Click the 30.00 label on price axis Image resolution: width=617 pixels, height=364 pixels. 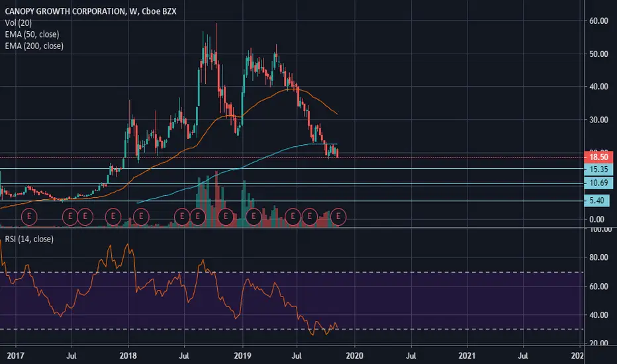[598, 120]
